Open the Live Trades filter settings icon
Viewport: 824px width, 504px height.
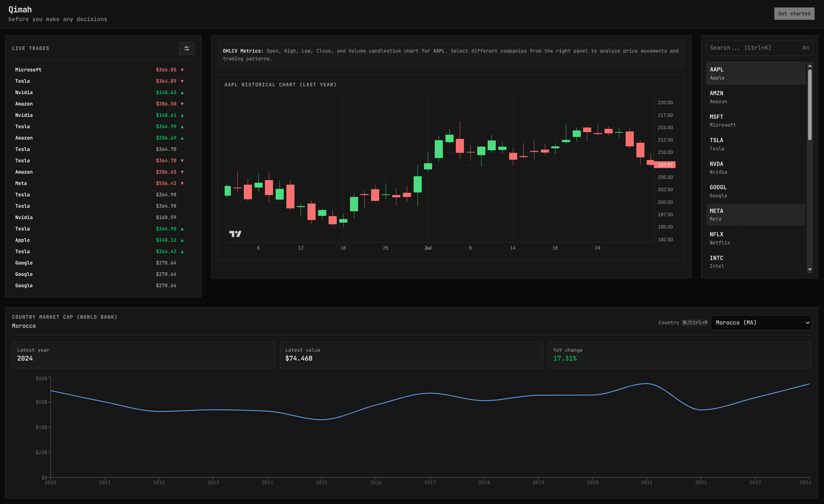(187, 48)
